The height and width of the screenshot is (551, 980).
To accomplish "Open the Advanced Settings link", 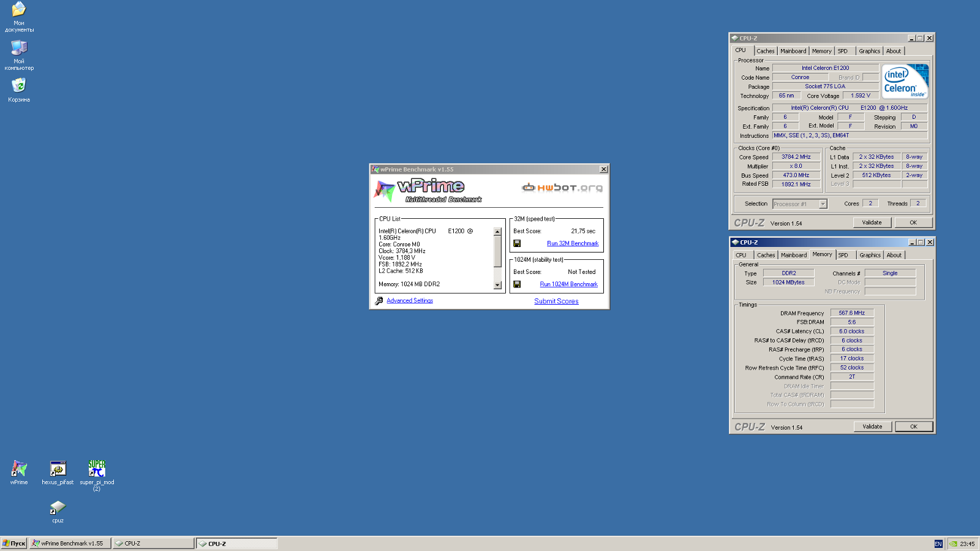I will pyautogui.click(x=410, y=301).
